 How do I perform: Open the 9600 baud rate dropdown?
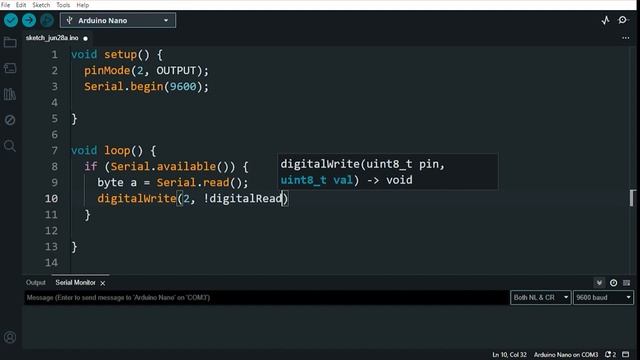coord(603,298)
